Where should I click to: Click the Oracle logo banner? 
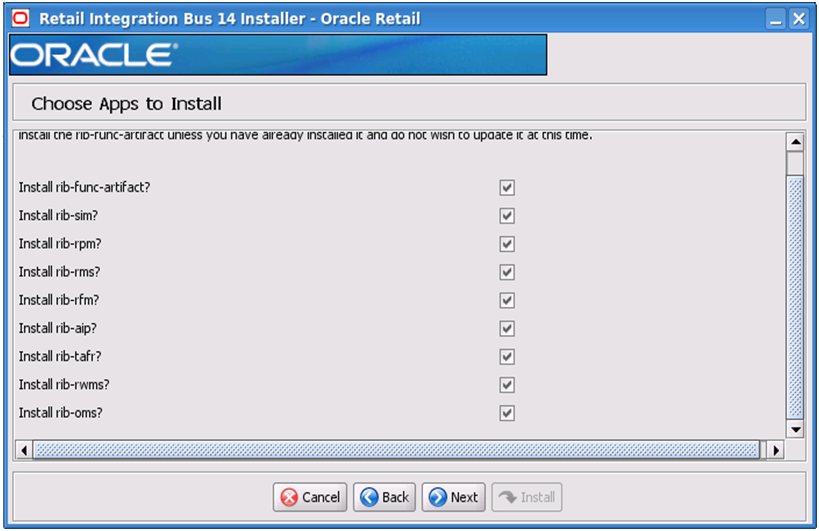[x=278, y=55]
